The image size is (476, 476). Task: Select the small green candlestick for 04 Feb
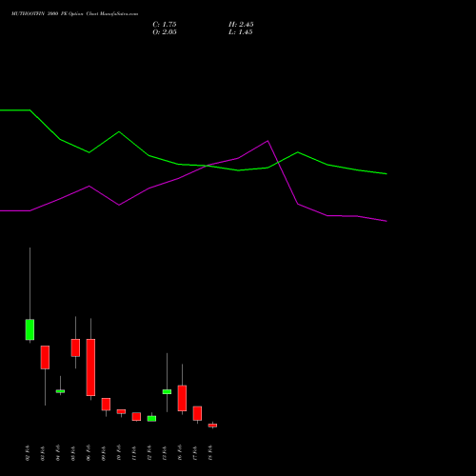tap(60, 391)
